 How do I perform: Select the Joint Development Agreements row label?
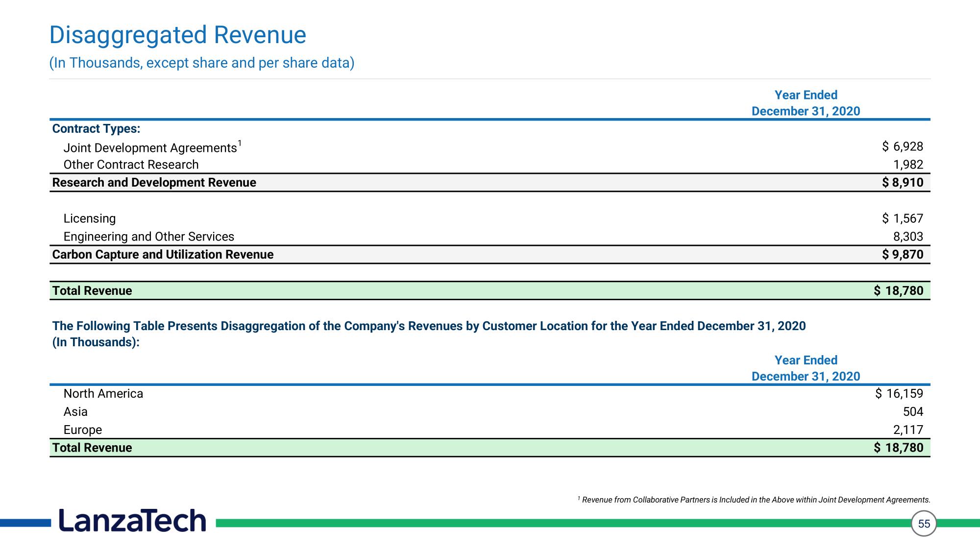pos(152,147)
